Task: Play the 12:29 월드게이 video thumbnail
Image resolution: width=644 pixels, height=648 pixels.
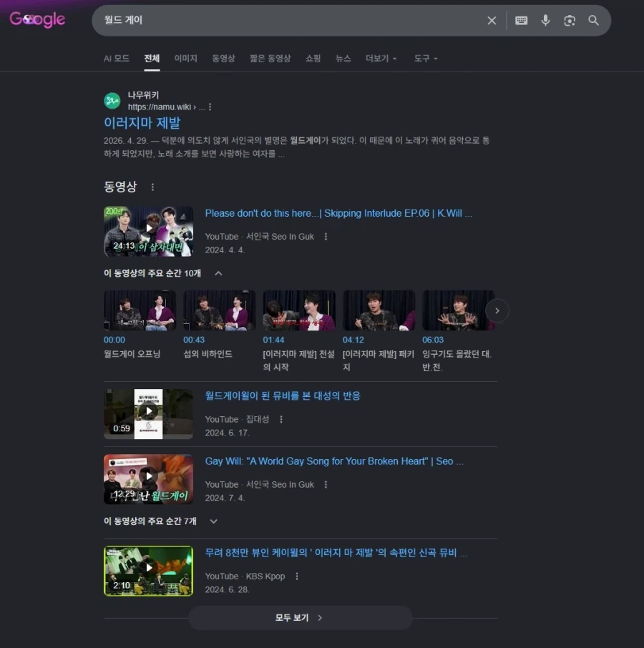Action: click(148, 479)
